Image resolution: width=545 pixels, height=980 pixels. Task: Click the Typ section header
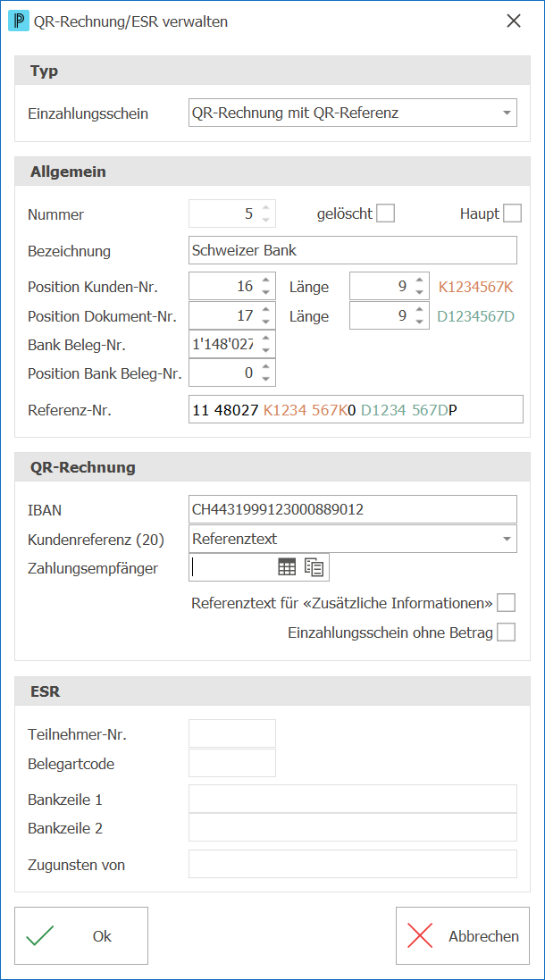click(x=272, y=71)
